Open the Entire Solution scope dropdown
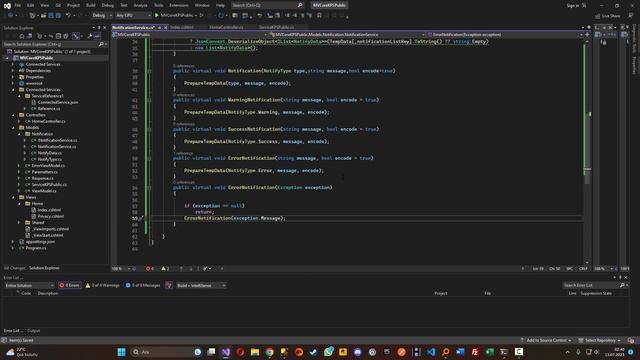Viewport: 640px width, 360px height. pyautogui.click(x=29, y=285)
